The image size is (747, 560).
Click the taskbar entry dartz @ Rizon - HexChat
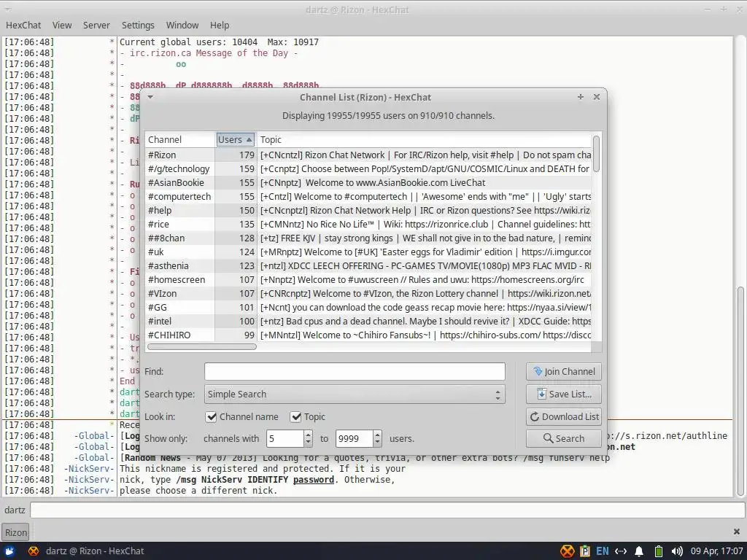(x=86, y=551)
